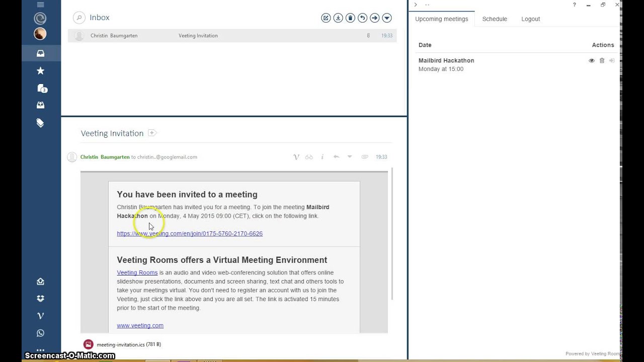Screen dimensions: 644x362
Task: Open the Sent mail folder icon
Action: click(x=40, y=105)
